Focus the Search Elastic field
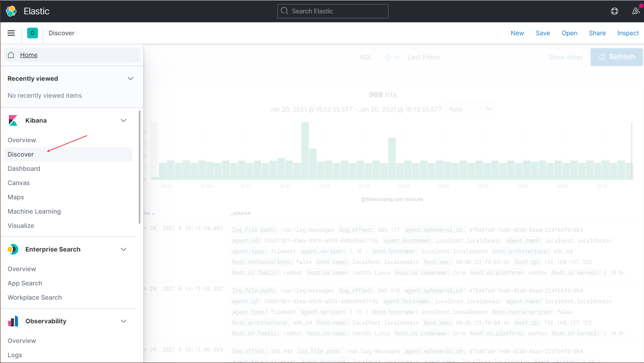 click(x=333, y=11)
